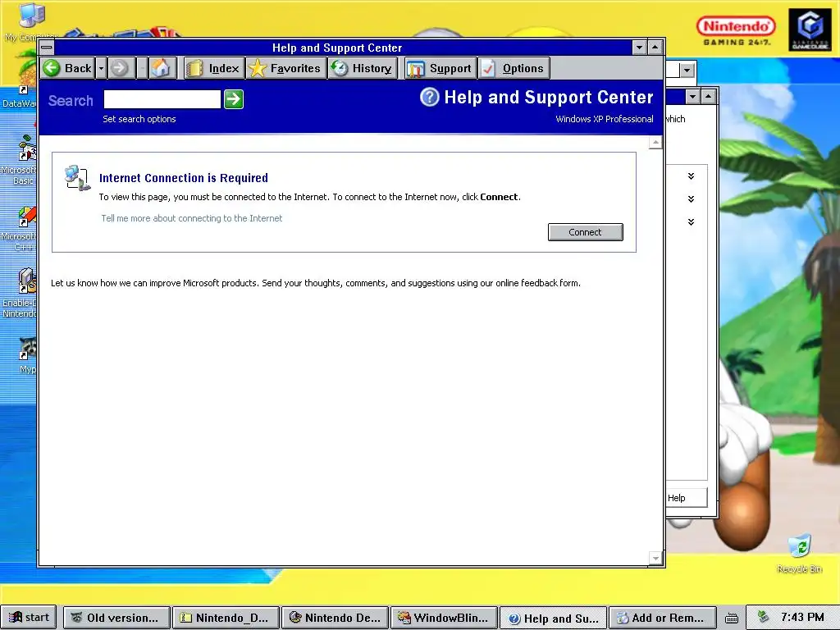Click the GameCube logo icon
This screenshot has height=630, width=840.
click(810, 30)
